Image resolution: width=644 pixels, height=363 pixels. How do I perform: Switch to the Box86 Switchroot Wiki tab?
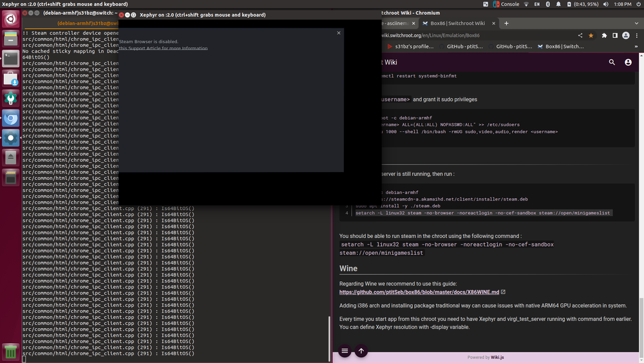point(457,23)
